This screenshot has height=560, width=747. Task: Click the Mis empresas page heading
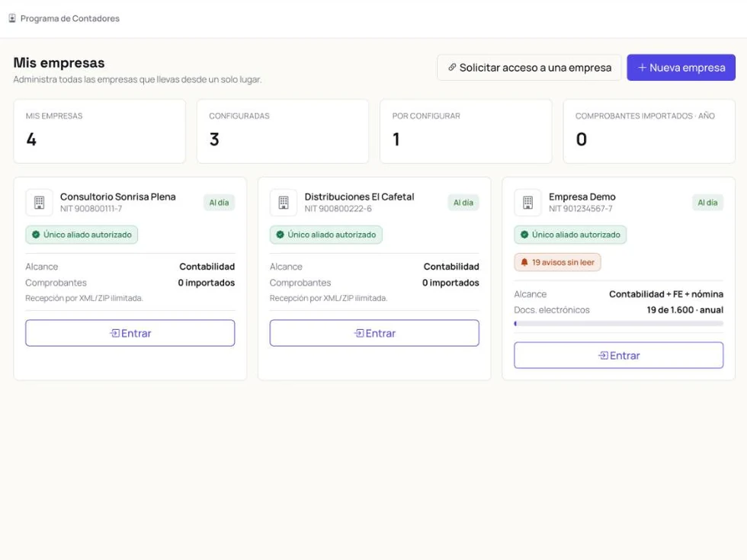(59, 62)
